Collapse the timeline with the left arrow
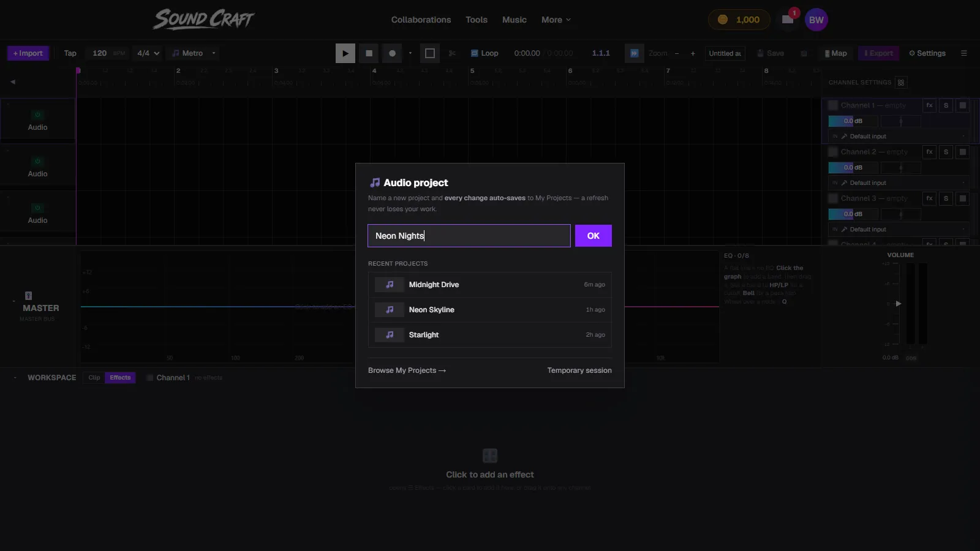The width and height of the screenshot is (980, 551). [x=12, y=81]
